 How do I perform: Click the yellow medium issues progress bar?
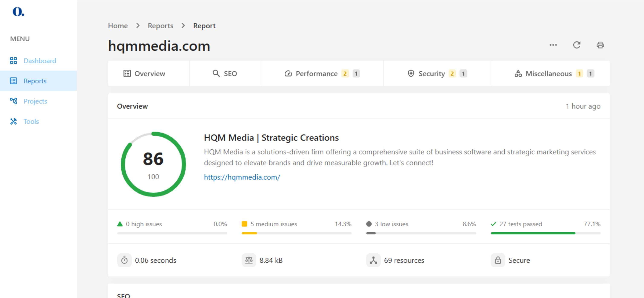[x=297, y=233]
